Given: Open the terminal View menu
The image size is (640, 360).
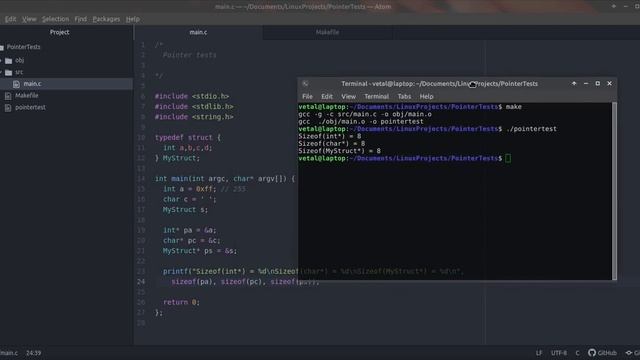Looking at the screenshot, I should 348,97.
